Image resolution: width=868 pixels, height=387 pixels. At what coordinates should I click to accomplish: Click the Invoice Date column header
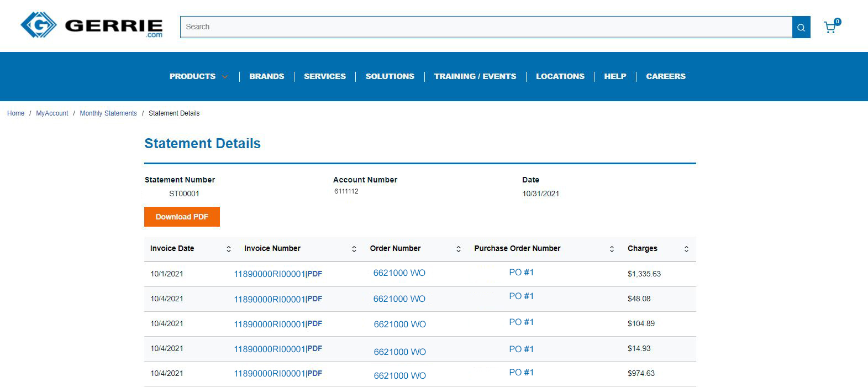(x=172, y=248)
